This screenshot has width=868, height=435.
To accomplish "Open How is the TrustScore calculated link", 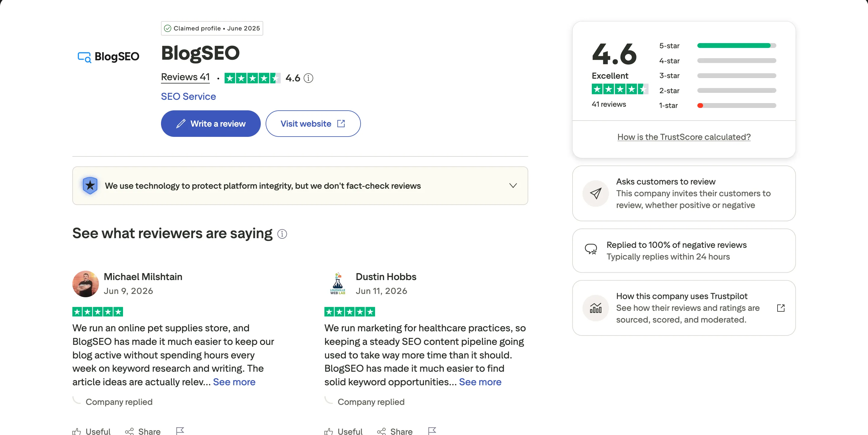I will tap(684, 137).
